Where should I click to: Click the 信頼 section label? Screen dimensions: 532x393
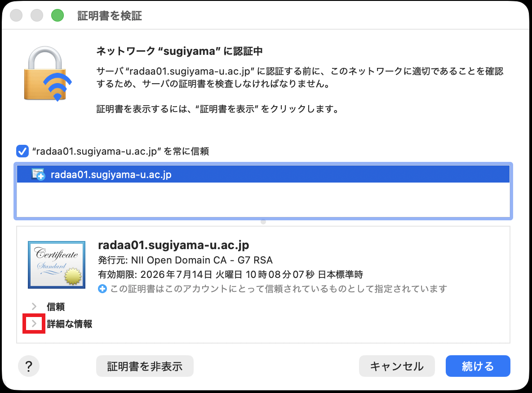coord(56,307)
